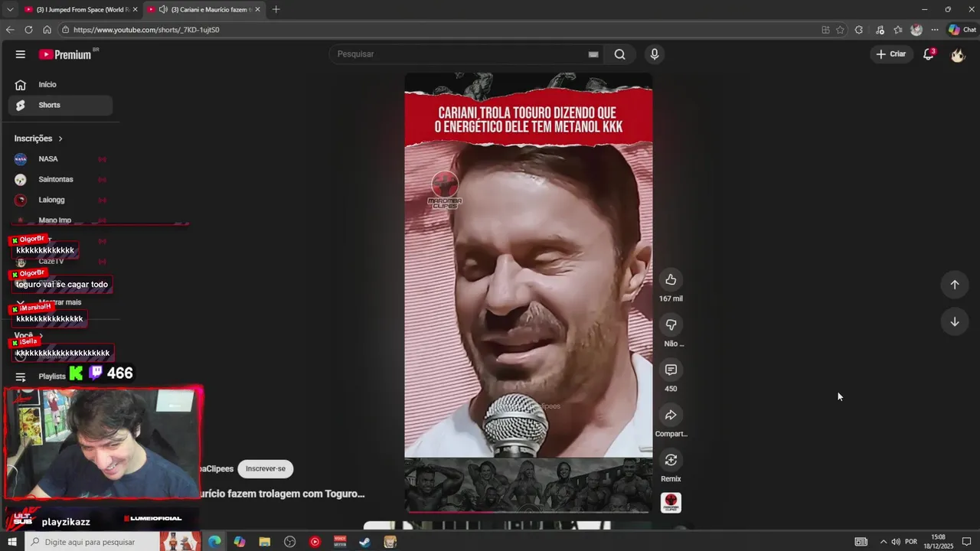Viewport: 980px width, 551px height.
Task: Open the on-screen keyboard icon in search
Action: coord(593,54)
